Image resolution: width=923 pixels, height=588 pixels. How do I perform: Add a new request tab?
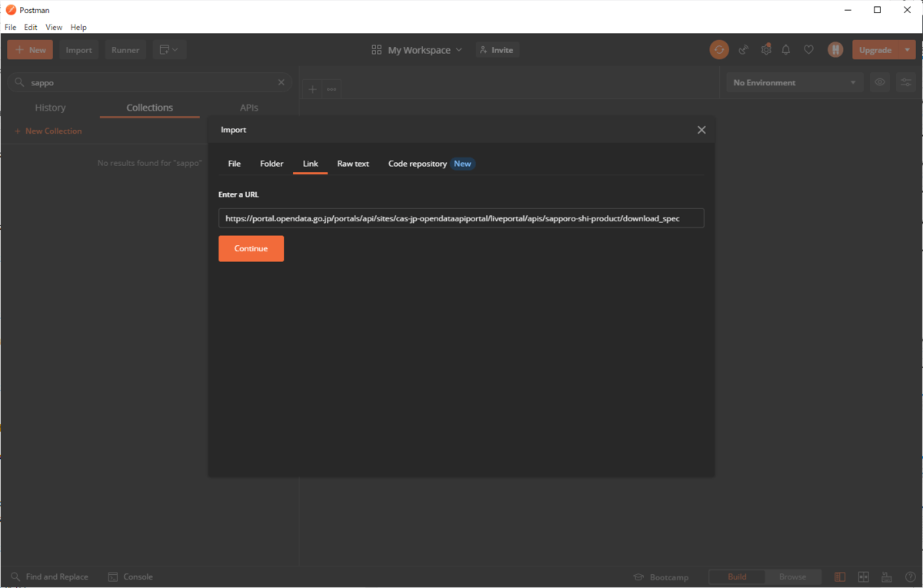point(312,89)
